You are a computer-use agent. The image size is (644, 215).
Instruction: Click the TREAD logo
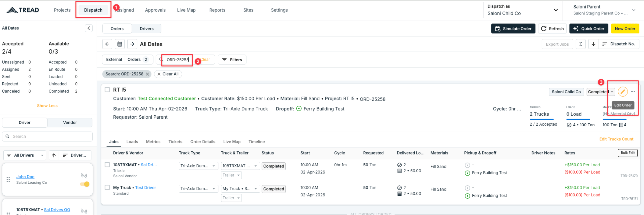23,10
